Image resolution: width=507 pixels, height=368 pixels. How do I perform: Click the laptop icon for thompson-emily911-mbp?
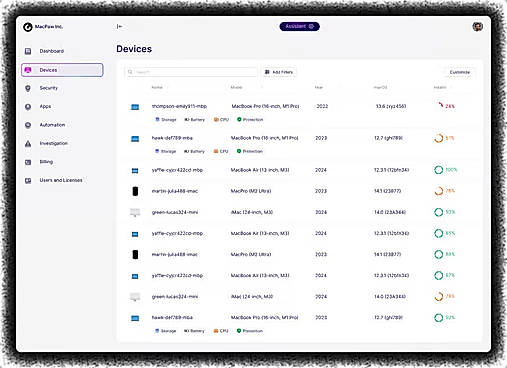click(135, 107)
